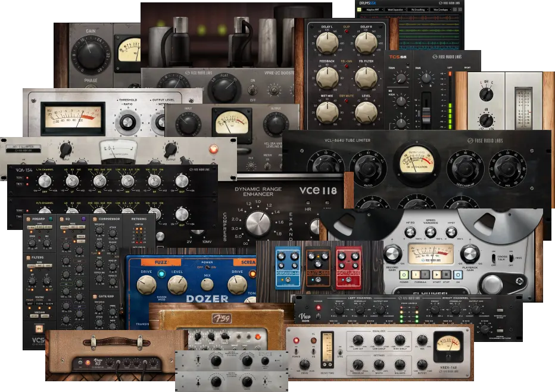Toggle the ON/OFF switch on the VPRE-2C booster
This screenshot has width=555, height=392.
[x=253, y=90]
